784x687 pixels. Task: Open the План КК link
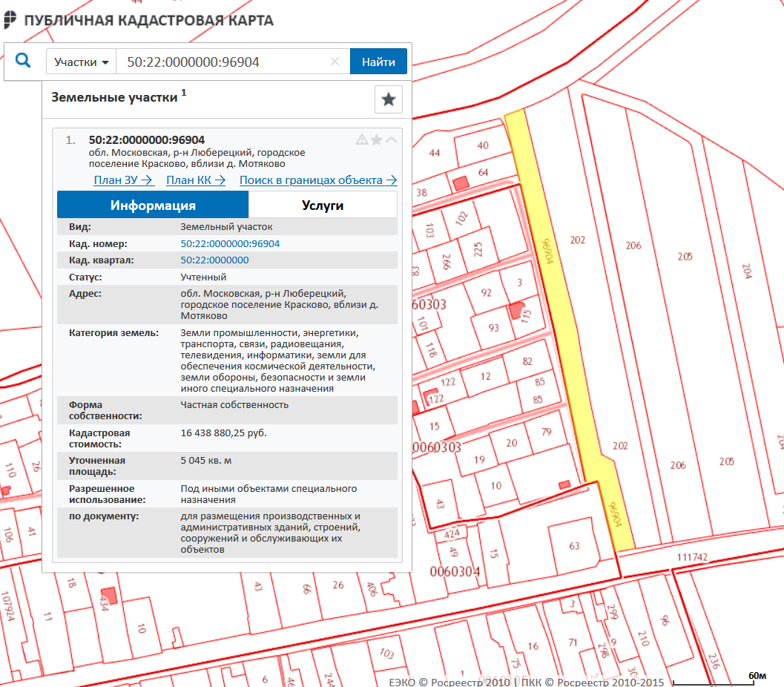pos(196,180)
